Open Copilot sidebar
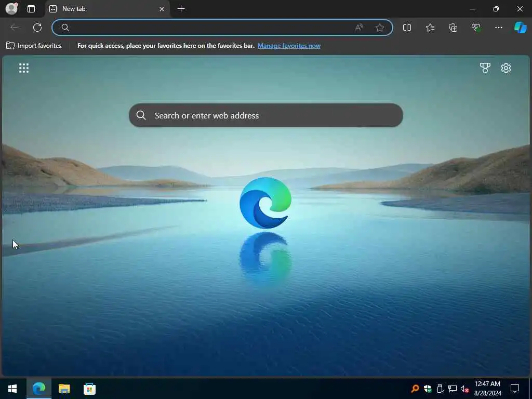532x399 pixels. pyautogui.click(x=521, y=28)
